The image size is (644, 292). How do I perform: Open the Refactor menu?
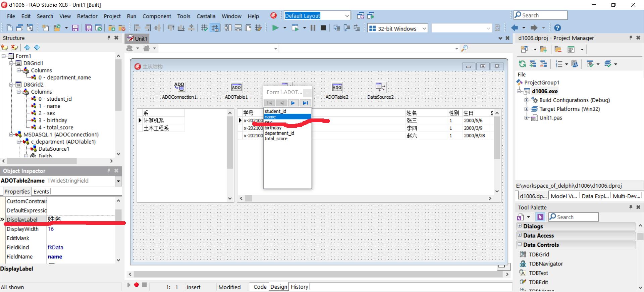(x=87, y=16)
